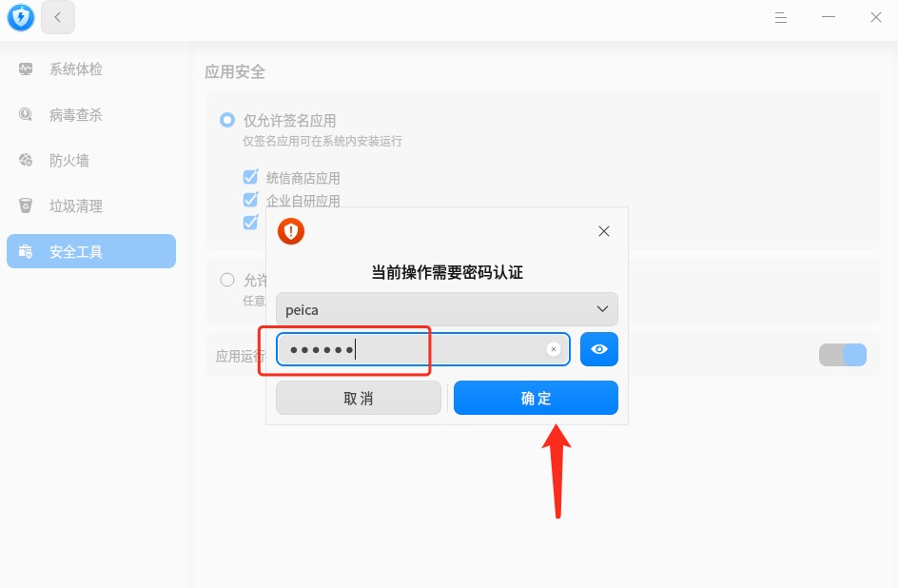The width and height of the screenshot is (898, 588).
Task: Open 安全工具 in the sidebar
Action: (x=91, y=251)
